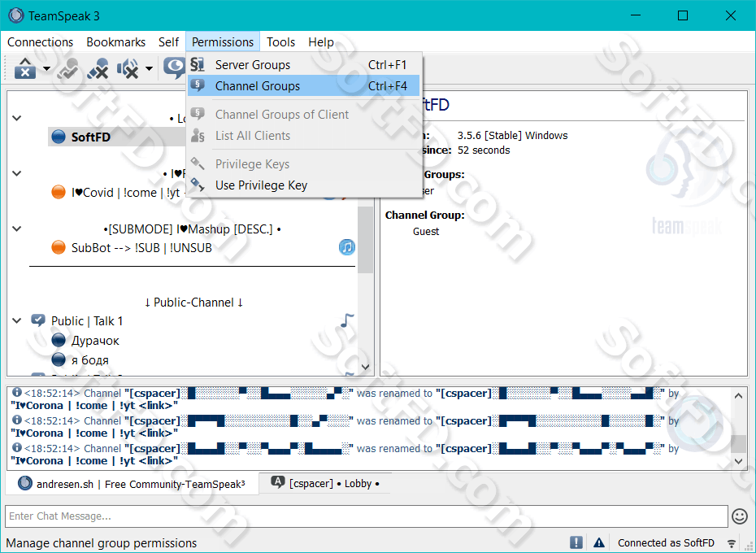Click channel tree scroll down arrow
Image resolution: width=756 pixels, height=553 pixels.
pyautogui.click(x=365, y=368)
